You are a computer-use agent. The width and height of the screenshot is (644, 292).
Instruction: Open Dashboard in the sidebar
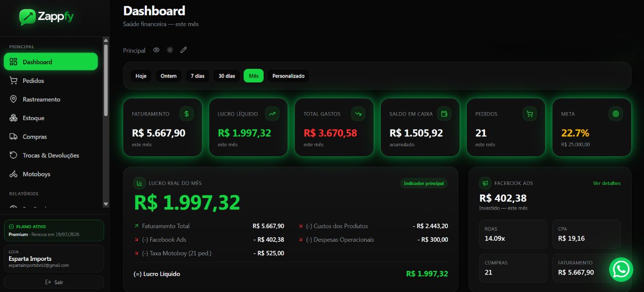coord(51,62)
